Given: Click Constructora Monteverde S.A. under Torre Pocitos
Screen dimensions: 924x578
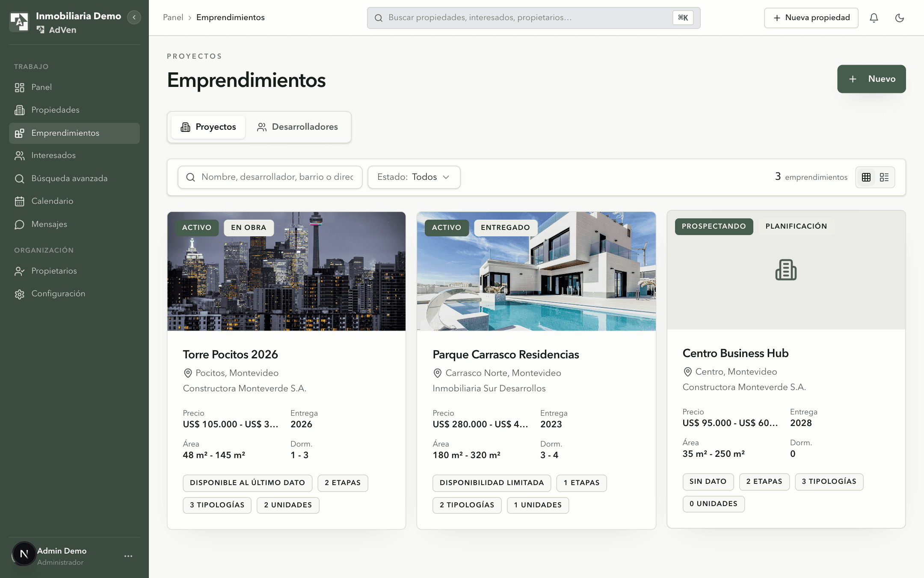Looking at the screenshot, I should click(x=244, y=389).
